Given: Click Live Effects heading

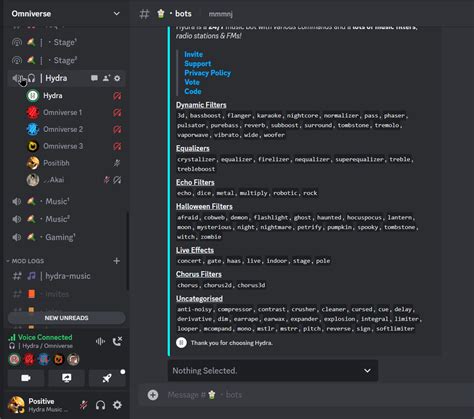Looking at the screenshot, I should (x=195, y=250).
